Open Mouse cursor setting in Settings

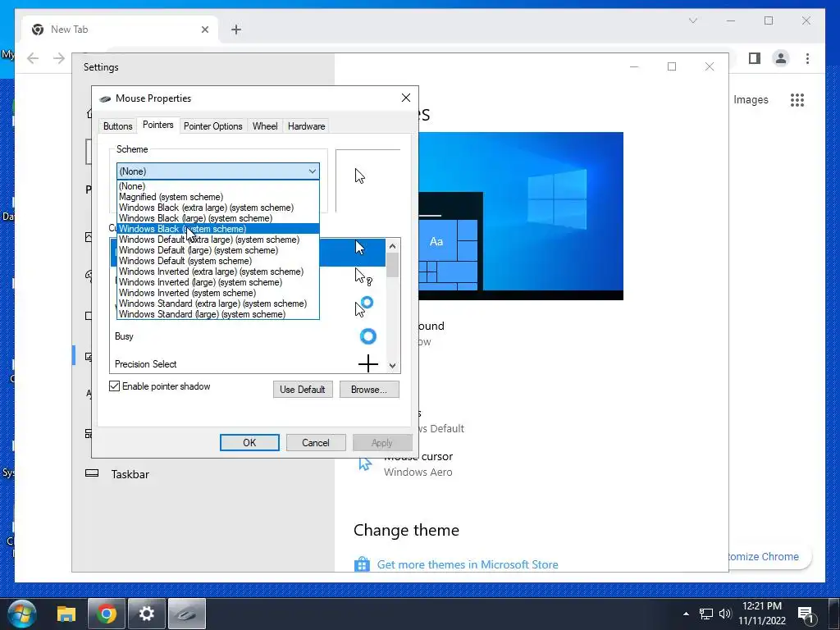pyautogui.click(x=418, y=464)
